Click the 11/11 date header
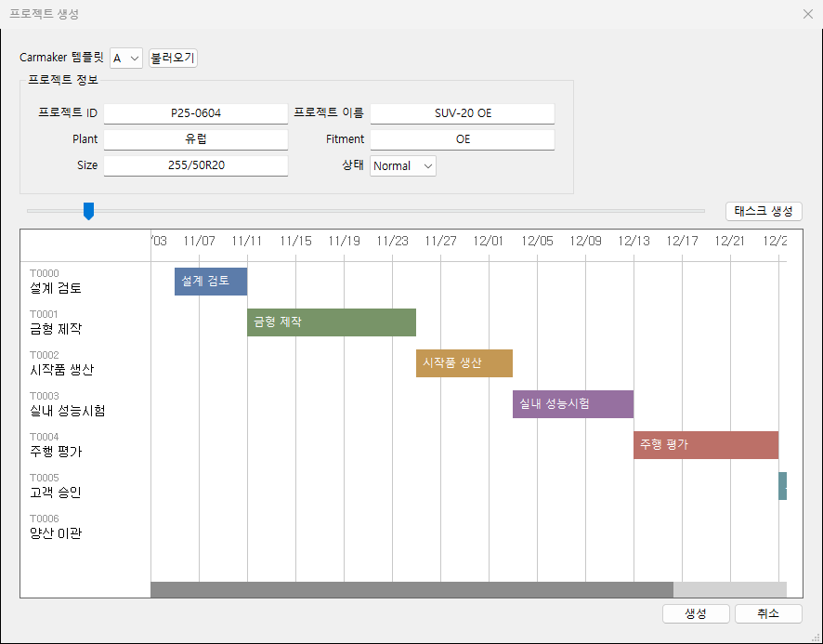Viewport: 823px width, 644px height. [x=247, y=241]
